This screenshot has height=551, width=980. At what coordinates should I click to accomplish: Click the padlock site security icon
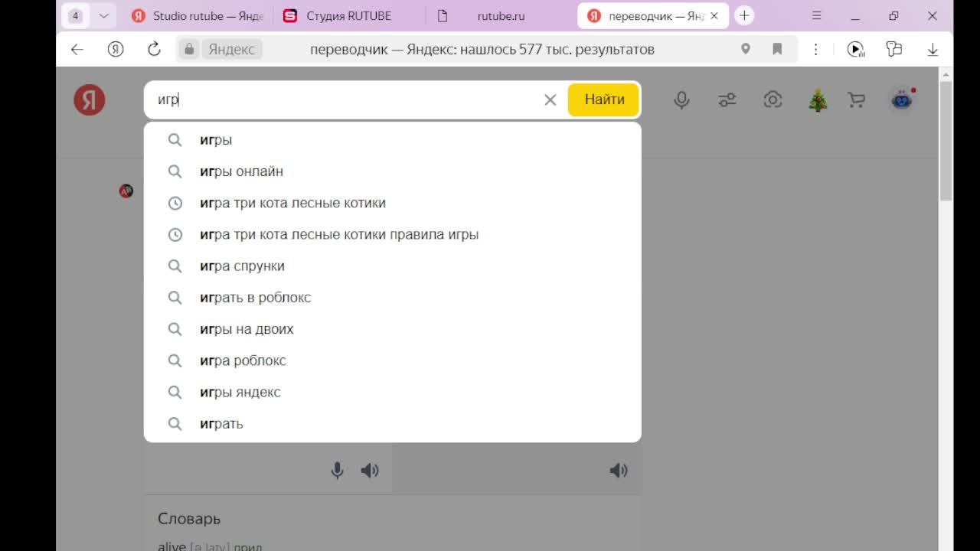tap(189, 49)
